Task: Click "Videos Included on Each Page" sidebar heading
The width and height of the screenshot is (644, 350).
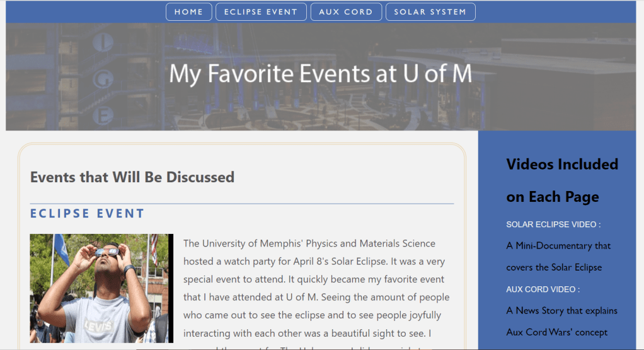Action: pos(562,180)
